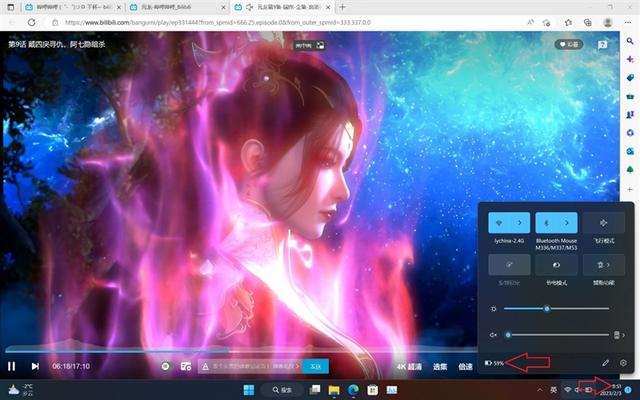Open the danmaku settings icon
Screen dimensions: 640x400
186,366
